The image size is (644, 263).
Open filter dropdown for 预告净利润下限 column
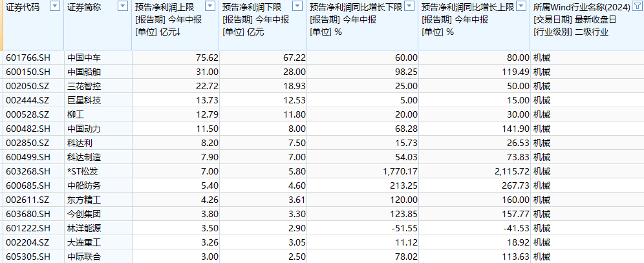point(297,6)
